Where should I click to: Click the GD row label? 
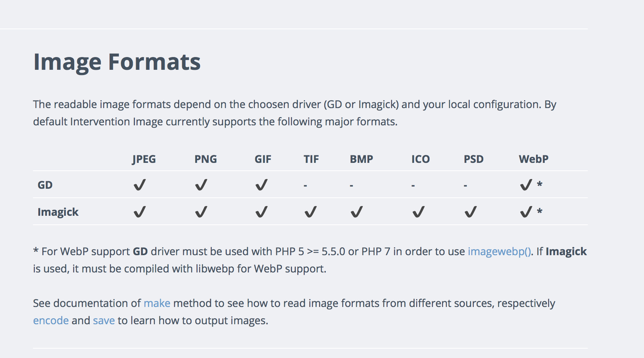tap(45, 185)
